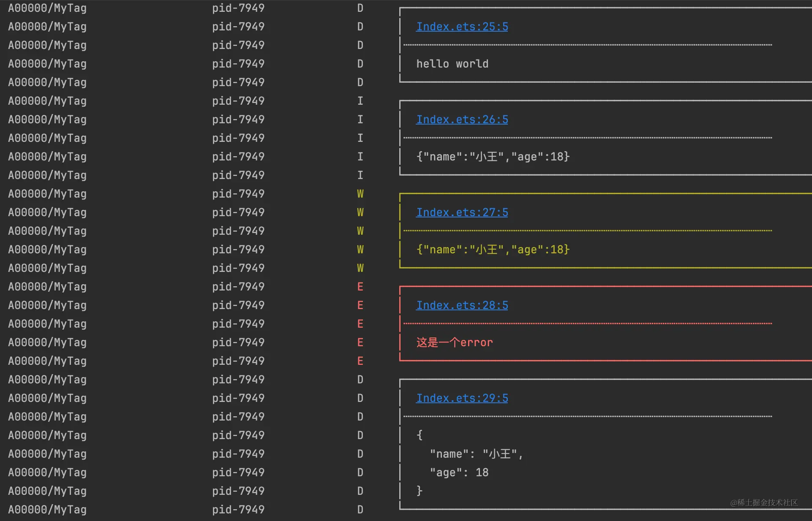Open the Index.ets:25:5 source link

click(462, 27)
